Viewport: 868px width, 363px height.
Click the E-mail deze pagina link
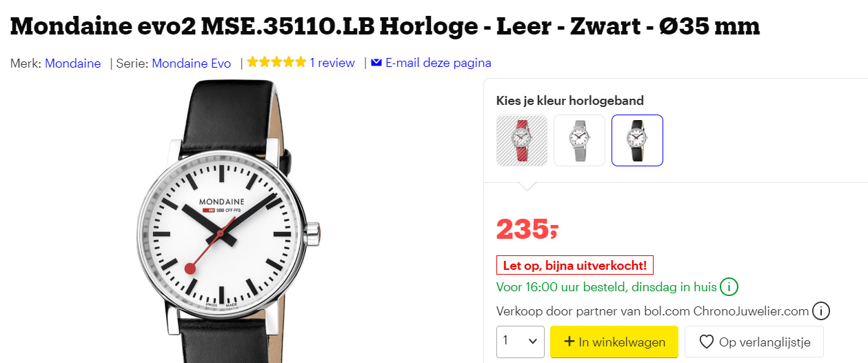pos(438,63)
